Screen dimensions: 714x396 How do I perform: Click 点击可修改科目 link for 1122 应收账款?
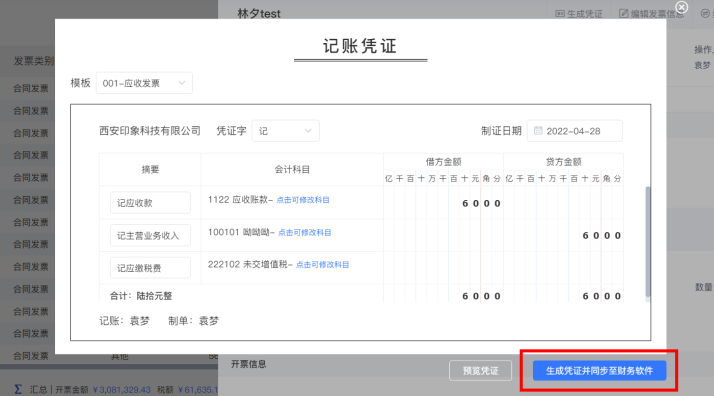coord(303,200)
